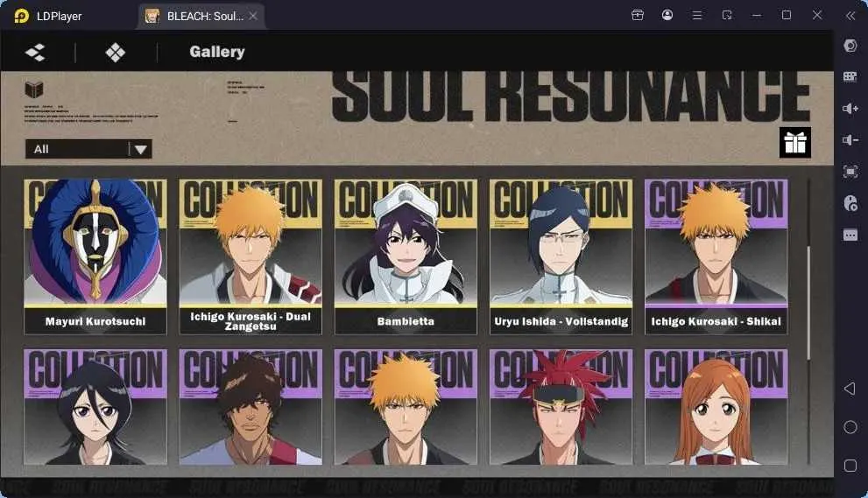The image size is (868, 498).
Task: Open the four-diamond home menu icon
Action: click(x=115, y=53)
